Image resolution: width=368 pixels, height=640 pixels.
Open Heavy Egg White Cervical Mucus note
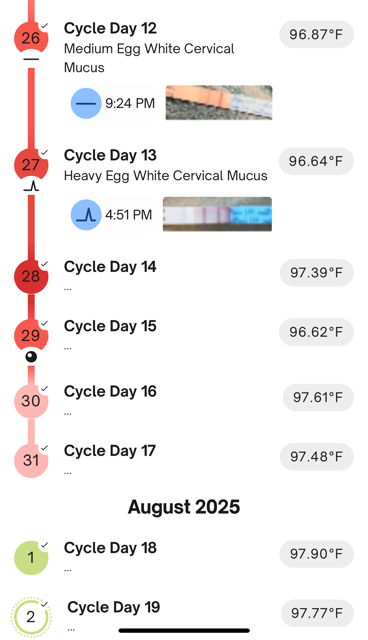[166, 176]
